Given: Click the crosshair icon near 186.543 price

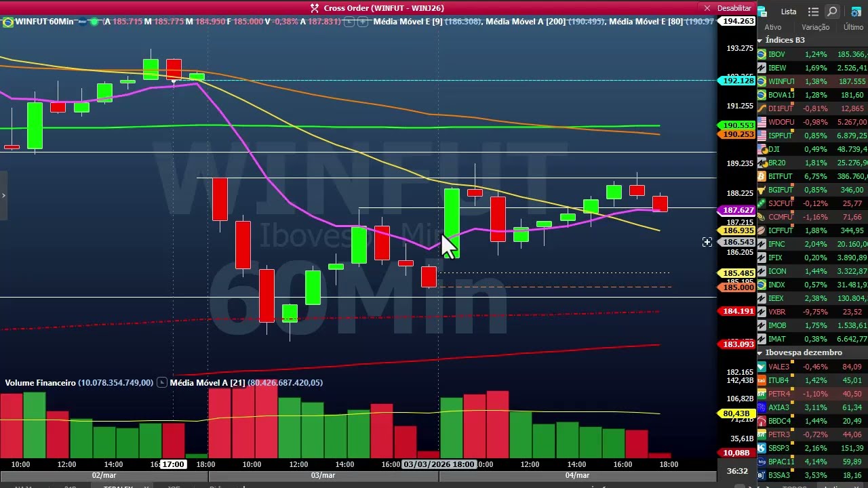Looking at the screenshot, I should [707, 242].
